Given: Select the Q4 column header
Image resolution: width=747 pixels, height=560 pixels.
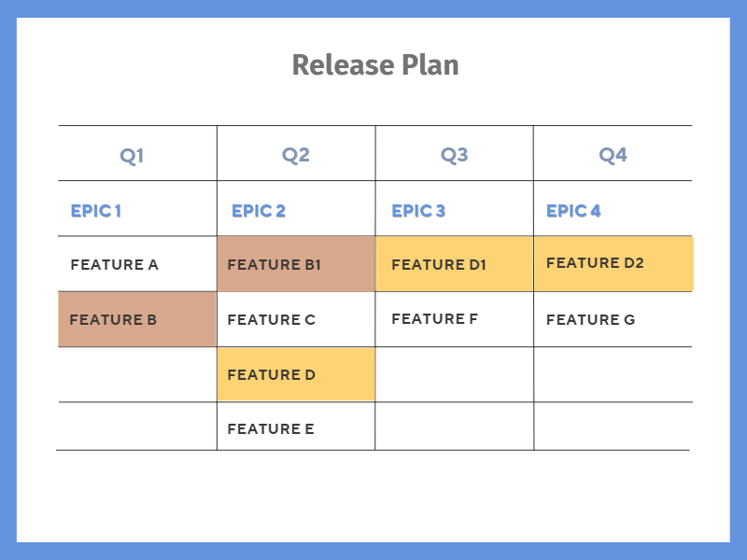Looking at the screenshot, I should 613,155.
